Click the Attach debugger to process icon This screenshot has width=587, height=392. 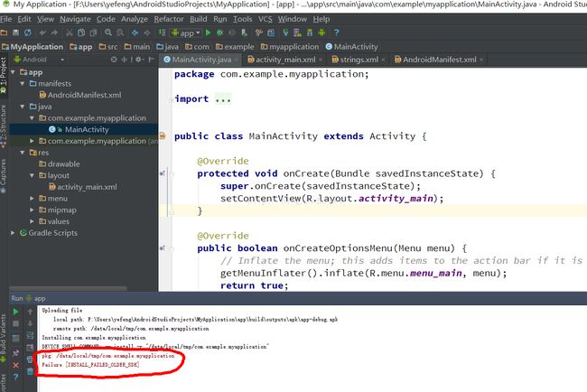coord(244,33)
